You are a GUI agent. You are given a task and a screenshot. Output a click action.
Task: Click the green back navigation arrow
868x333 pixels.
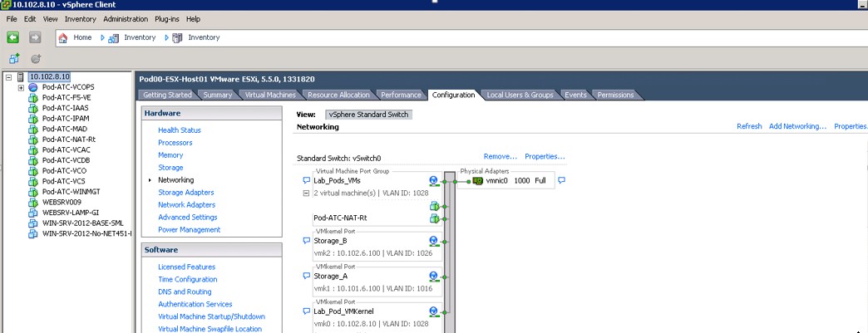pyautogui.click(x=12, y=37)
